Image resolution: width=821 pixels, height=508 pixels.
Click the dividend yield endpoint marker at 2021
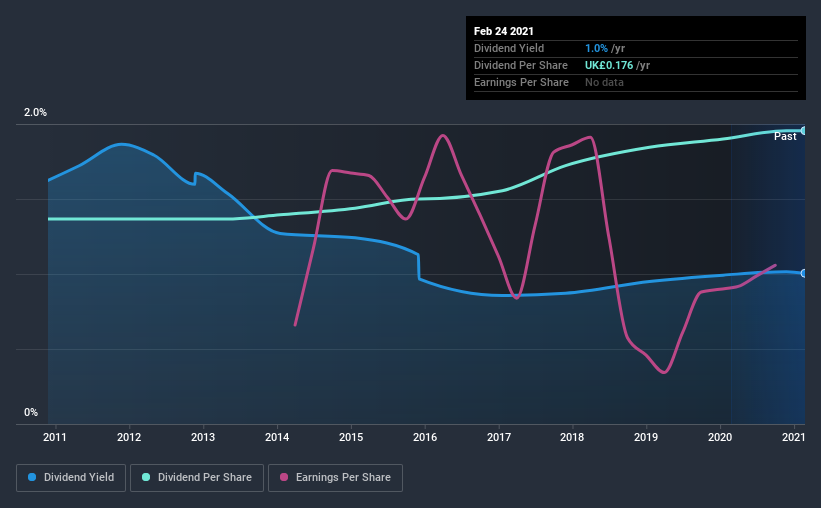[804, 273]
